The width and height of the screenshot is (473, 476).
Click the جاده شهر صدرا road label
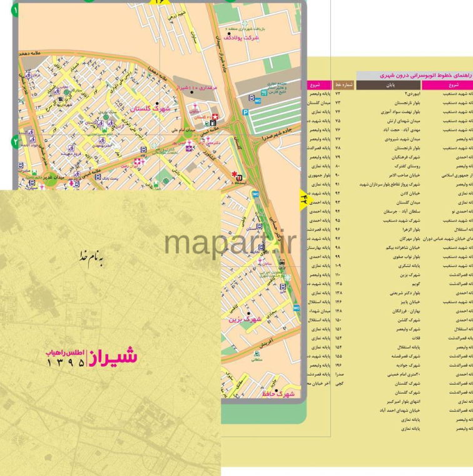click(x=277, y=134)
